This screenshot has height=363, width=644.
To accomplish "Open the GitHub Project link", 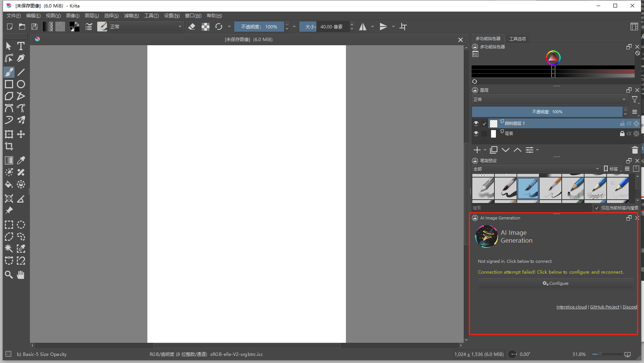I will (x=604, y=307).
